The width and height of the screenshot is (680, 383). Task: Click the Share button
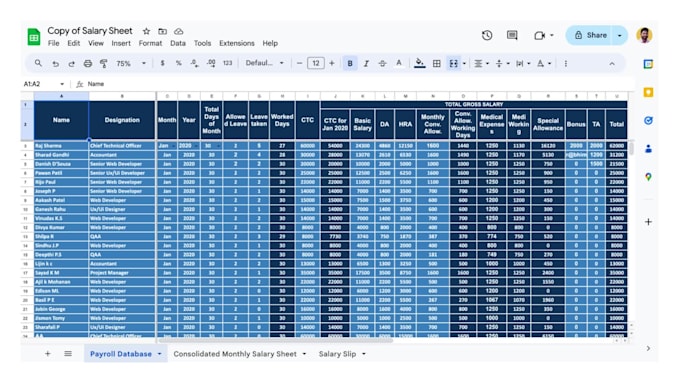pyautogui.click(x=590, y=36)
